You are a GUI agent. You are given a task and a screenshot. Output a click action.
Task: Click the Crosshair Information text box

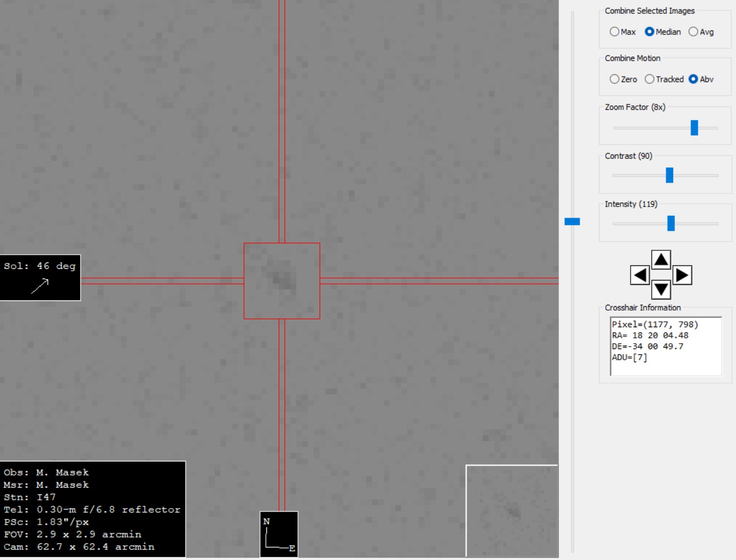(x=666, y=346)
